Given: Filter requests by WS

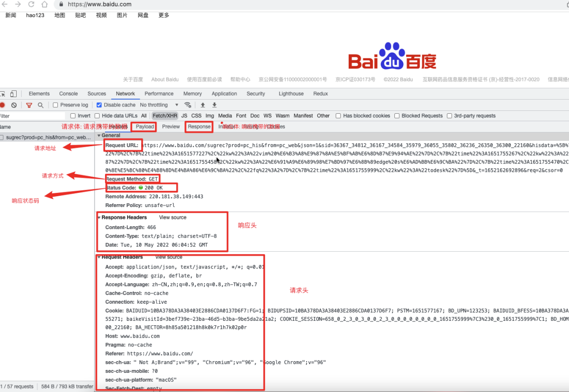Looking at the screenshot, I should 267,116.
